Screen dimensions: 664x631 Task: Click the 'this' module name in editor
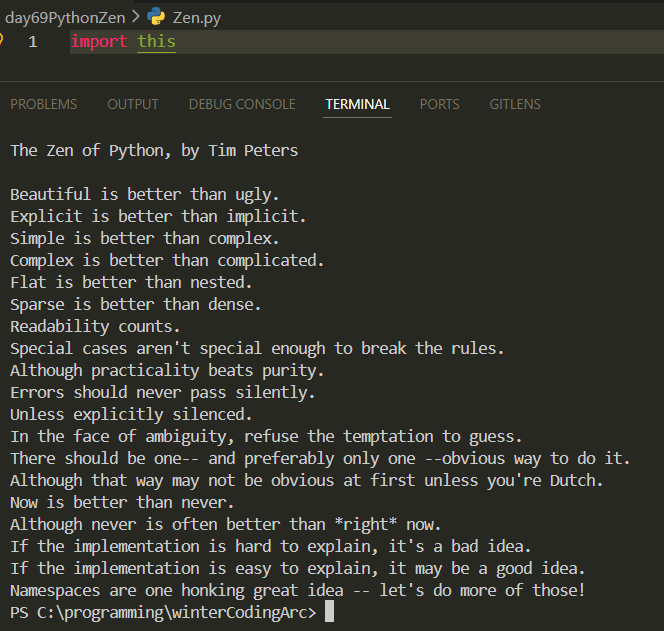coord(157,42)
